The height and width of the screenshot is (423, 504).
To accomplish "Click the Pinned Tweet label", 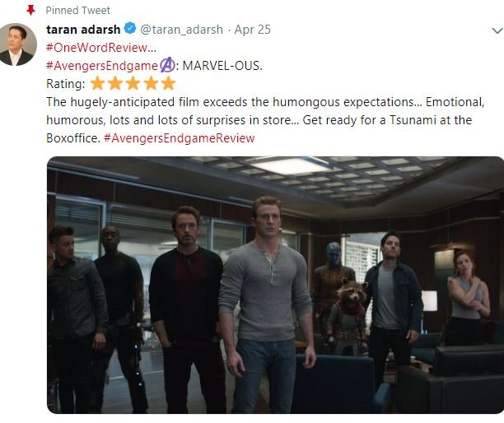I will [x=77, y=10].
